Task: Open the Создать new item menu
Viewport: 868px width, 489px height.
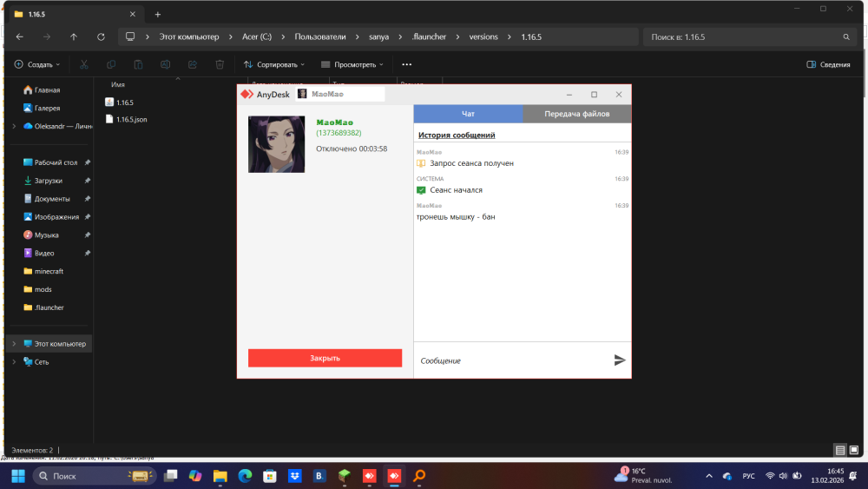Action: coord(37,64)
